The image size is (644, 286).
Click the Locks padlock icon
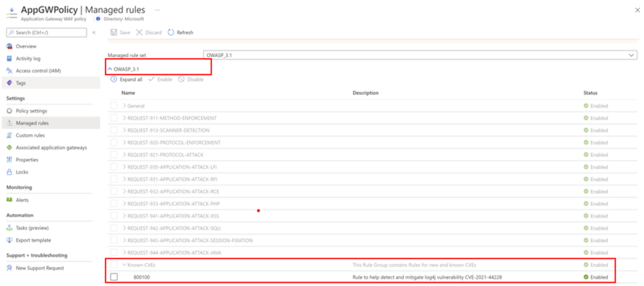[9, 172]
